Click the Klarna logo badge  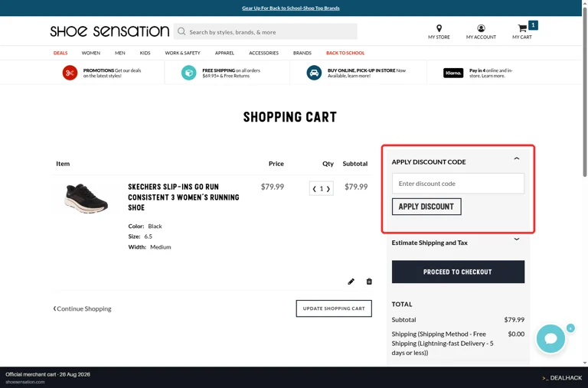[453, 73]
